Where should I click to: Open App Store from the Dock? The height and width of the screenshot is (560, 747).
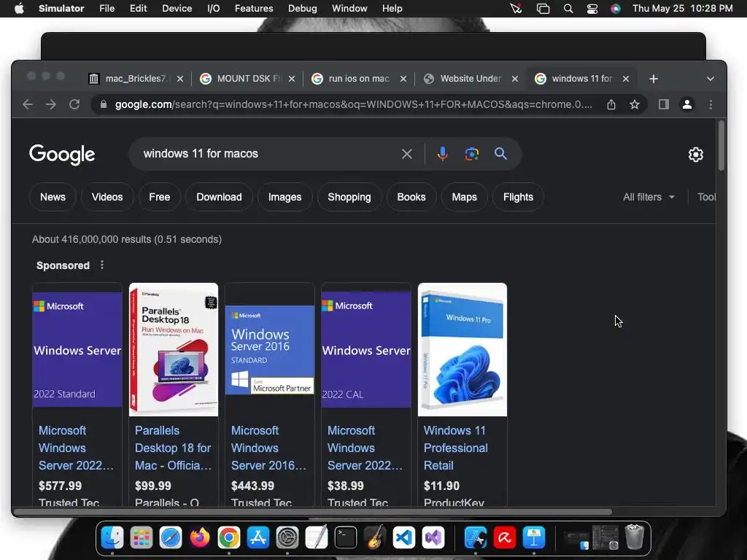pyautogui.click(x=258, y=538)
